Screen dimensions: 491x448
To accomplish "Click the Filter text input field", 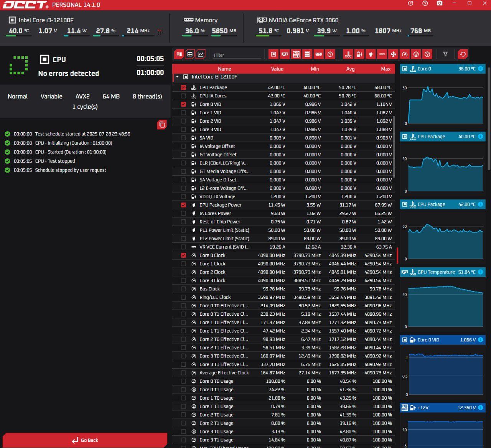I will click(237, 55).
